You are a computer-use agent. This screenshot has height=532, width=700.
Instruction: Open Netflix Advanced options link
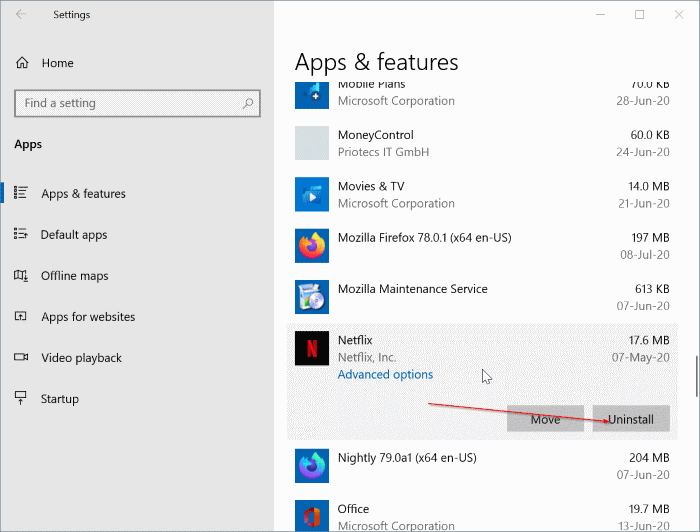coord(385,374)
